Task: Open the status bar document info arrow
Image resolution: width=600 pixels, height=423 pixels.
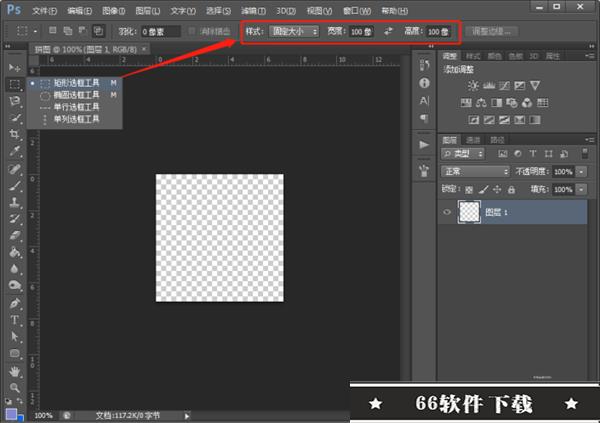Action: (187, 416)
